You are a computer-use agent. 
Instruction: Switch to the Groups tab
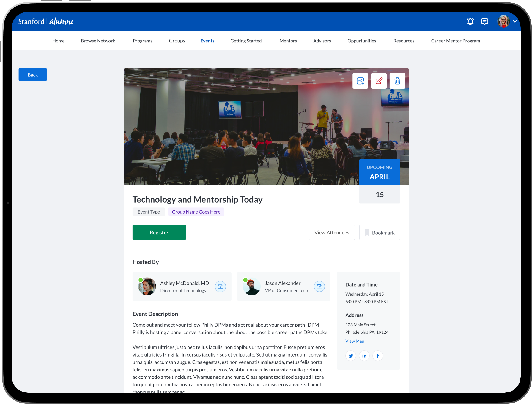click(177, 41)
